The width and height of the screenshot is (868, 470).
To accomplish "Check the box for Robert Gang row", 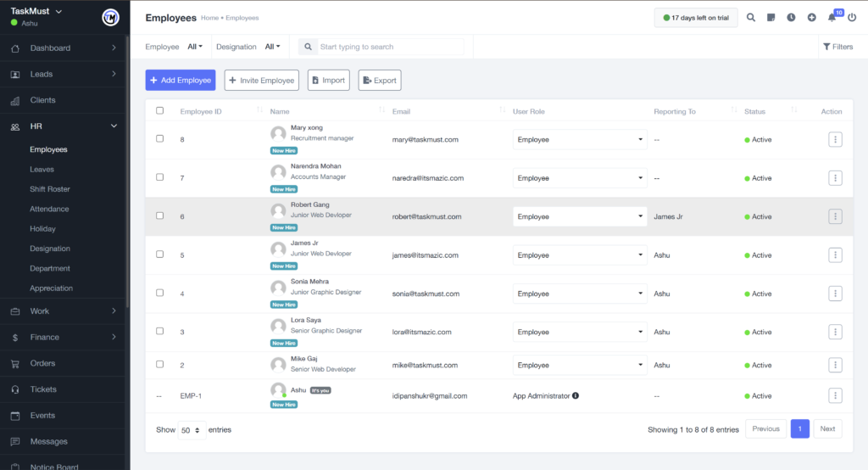I will (160, 216).
